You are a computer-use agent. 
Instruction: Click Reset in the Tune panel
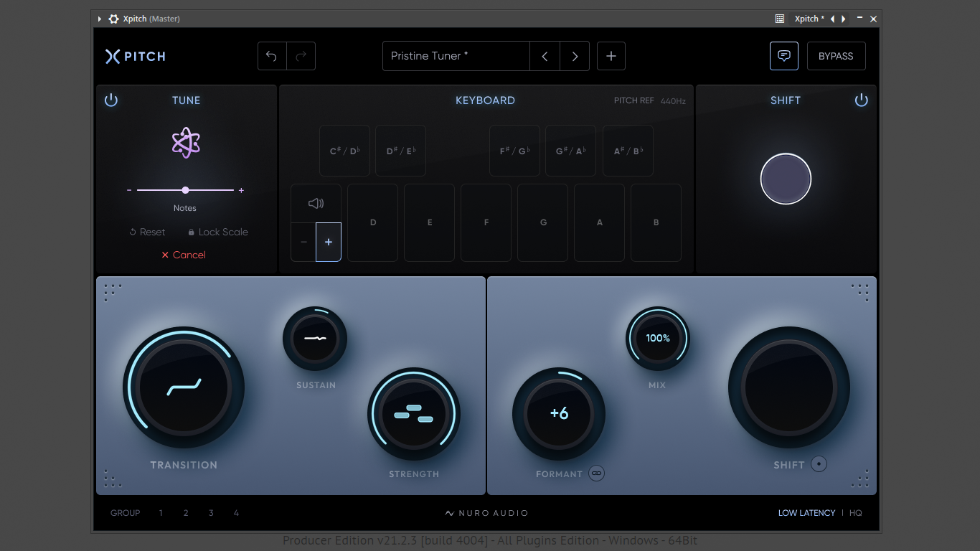[x=147, y=232]
